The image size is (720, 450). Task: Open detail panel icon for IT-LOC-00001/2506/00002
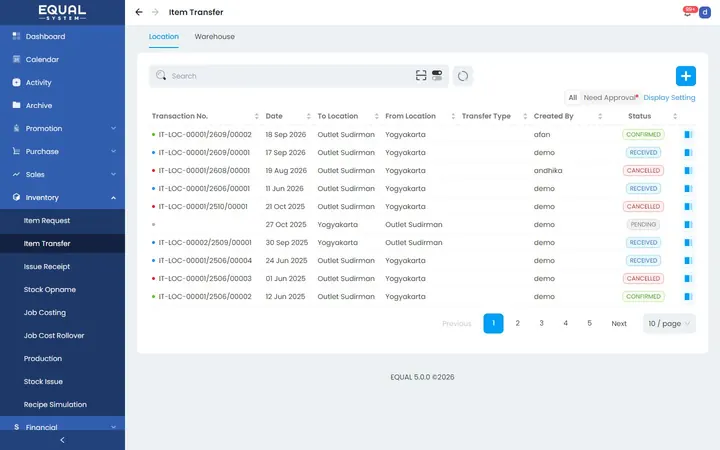point(688,297)
